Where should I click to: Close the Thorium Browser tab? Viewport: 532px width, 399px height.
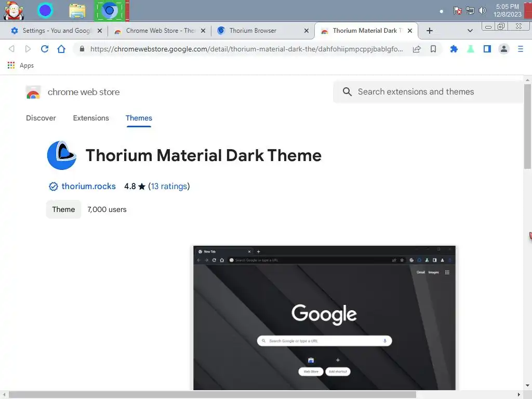tap(307, 31)
